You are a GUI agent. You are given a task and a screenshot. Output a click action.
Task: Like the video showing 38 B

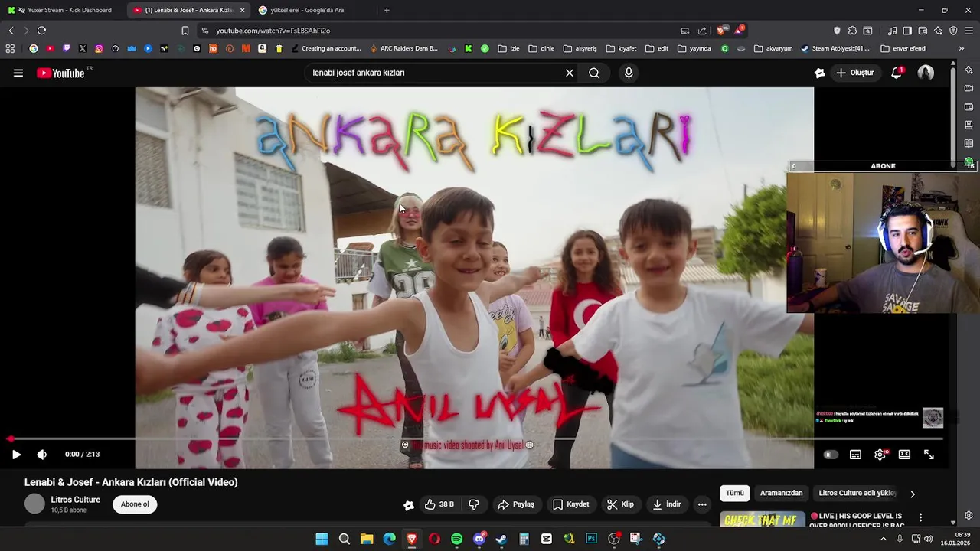point(439,504)
